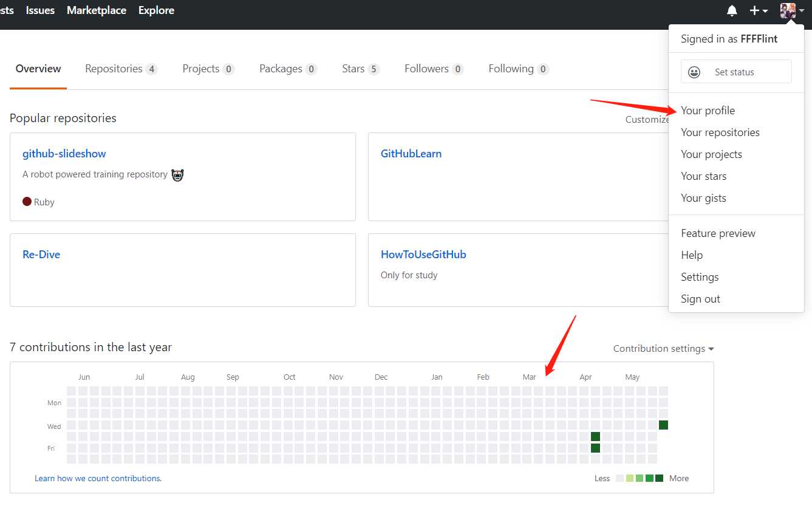Click the green contribution square on Thursday row

pos(595,436)
